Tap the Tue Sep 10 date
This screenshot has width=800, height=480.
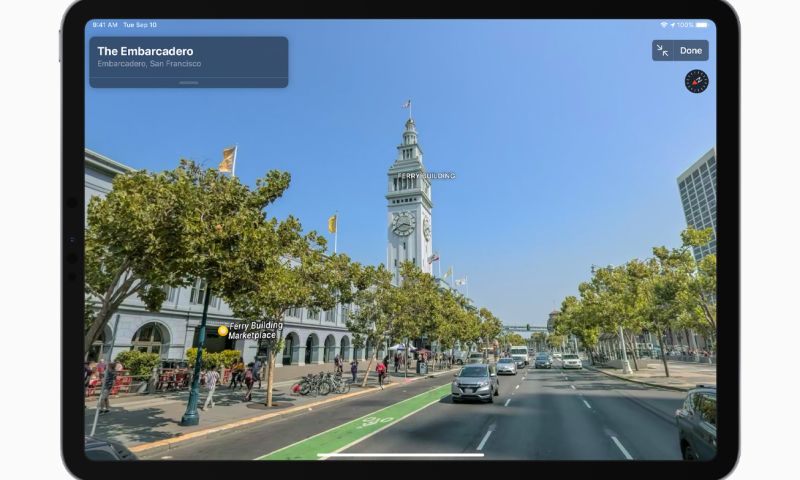pyautogui.click(x=141, y=25)
